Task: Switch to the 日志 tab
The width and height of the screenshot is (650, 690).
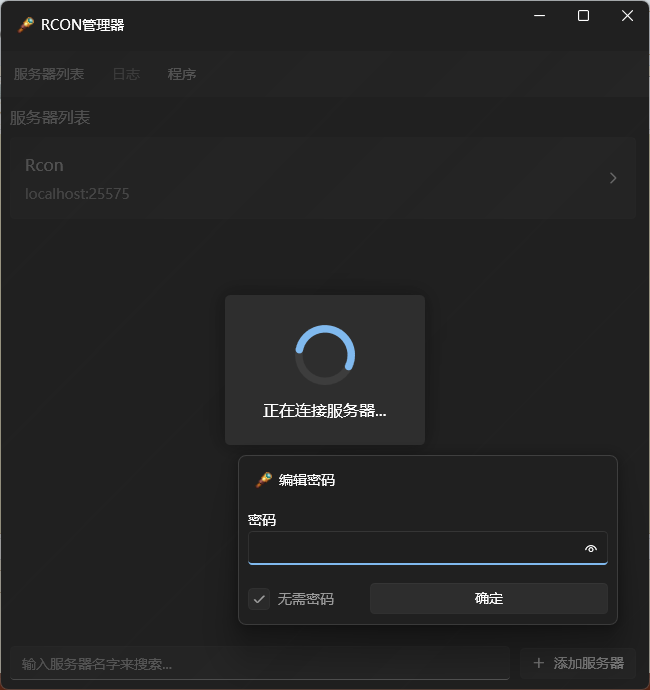Action: [x=126, y=74]
